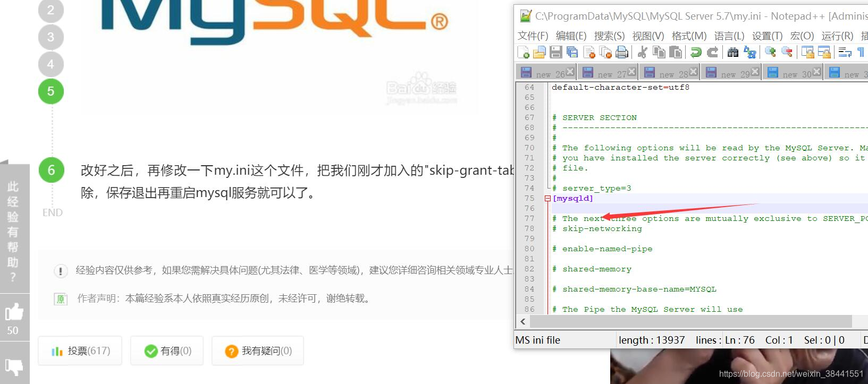Image resolution: width=868 pixels, height=384 pixels.
Task: Click the Ln : 76 status bar entry
Action: [740, 340]
